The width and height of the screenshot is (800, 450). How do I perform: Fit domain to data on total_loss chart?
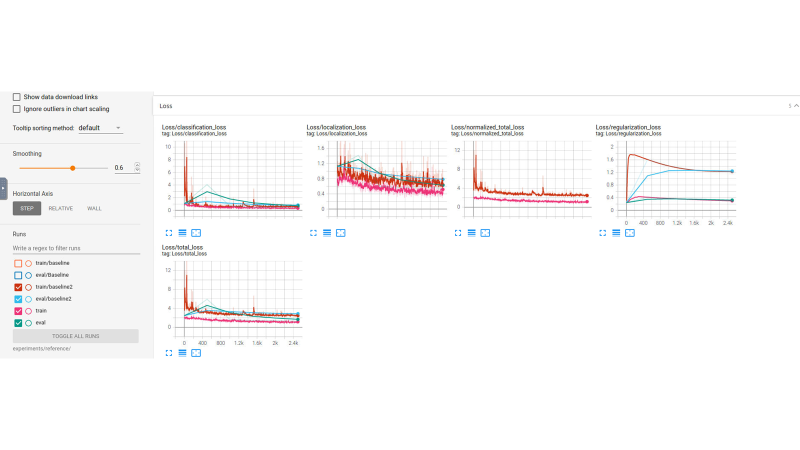[x=196, y=353]
